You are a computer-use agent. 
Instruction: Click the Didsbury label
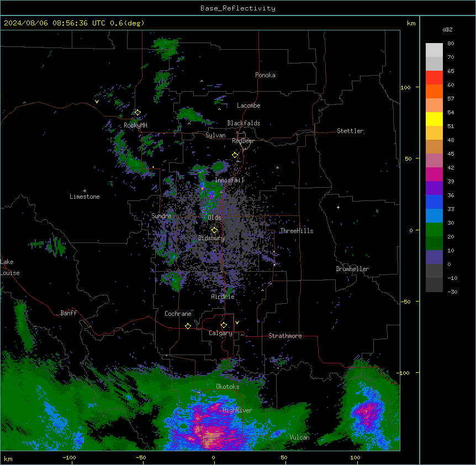pyautogui.click(x=211, y=238)
